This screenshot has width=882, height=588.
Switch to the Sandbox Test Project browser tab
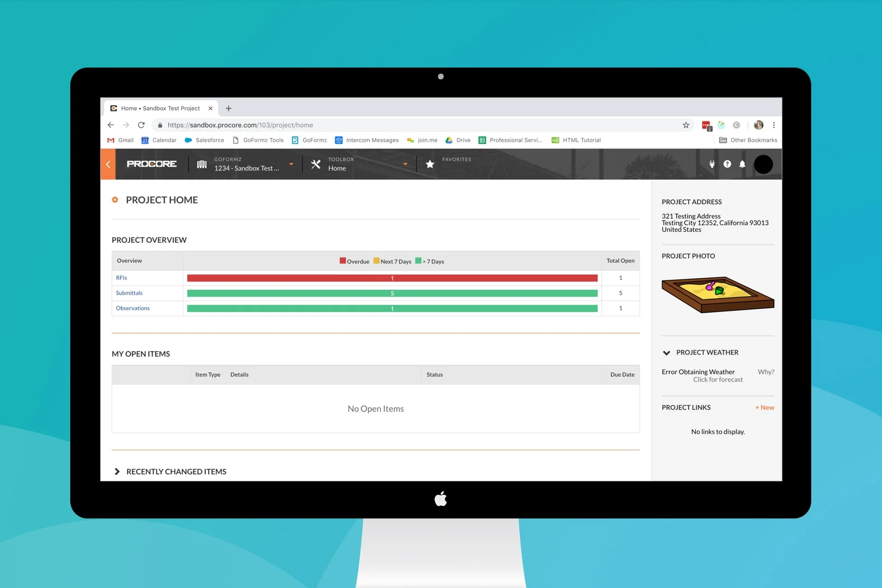(x=160, y=108)
